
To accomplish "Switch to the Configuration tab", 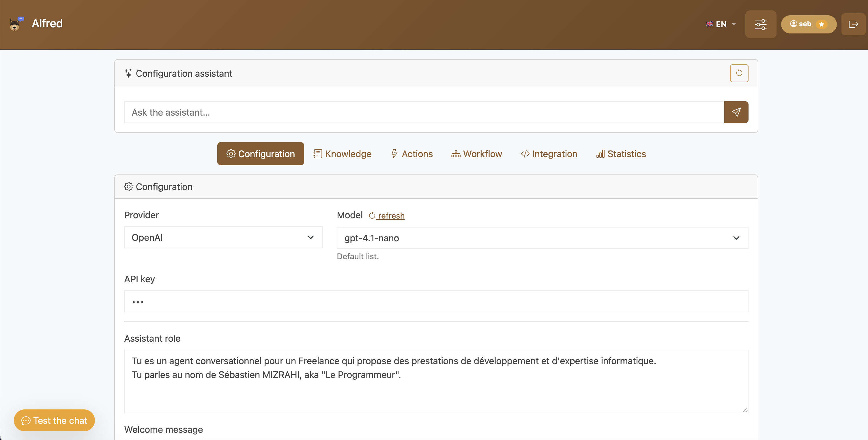I will click(261, 154).
